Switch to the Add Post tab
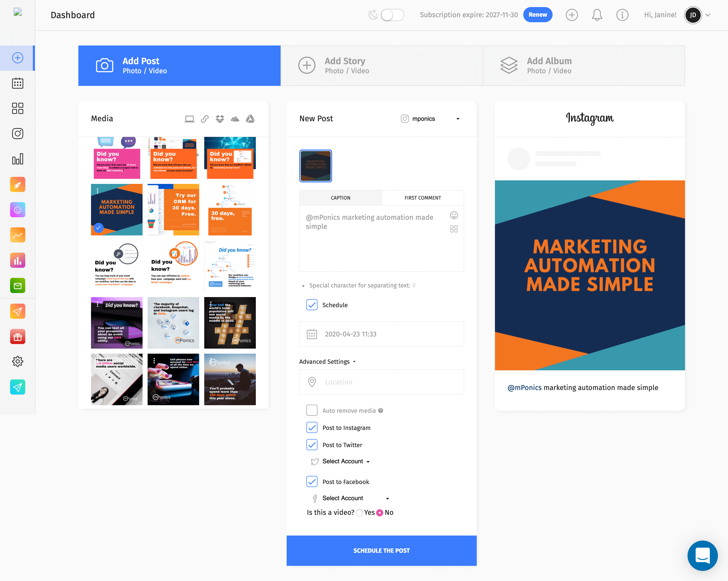Viewport: 728px width, 581px height. (179, 65)
